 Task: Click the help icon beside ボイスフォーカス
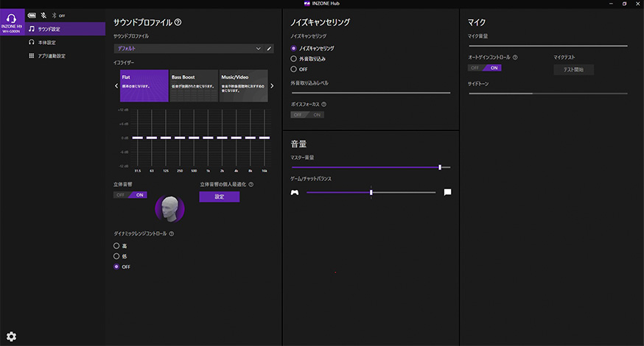pyautogui.click(x=324, y=105)
